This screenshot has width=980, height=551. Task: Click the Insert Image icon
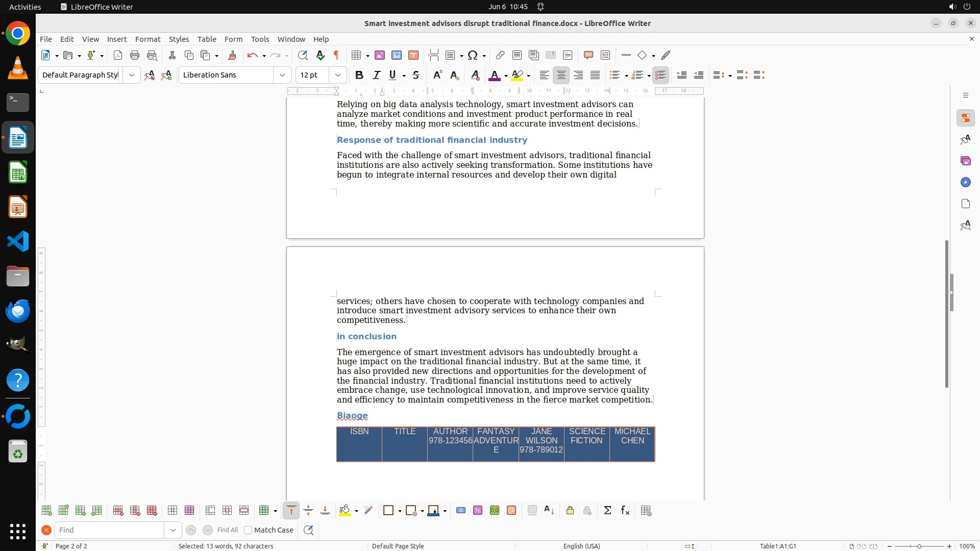pyautogui.click(x=380, y=55)
